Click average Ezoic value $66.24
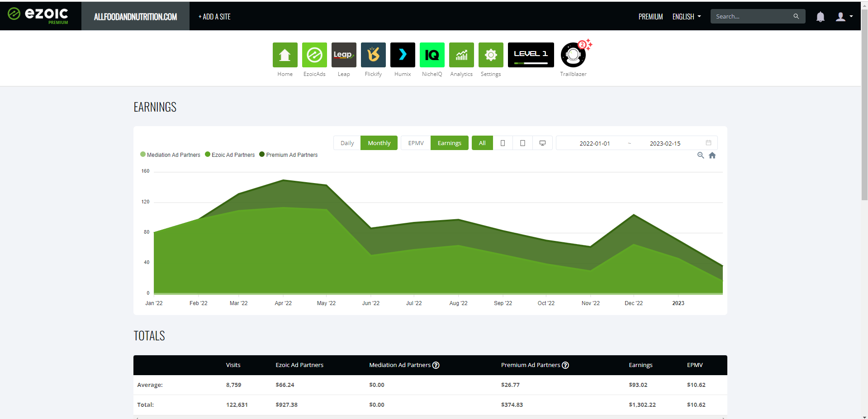 285,385
